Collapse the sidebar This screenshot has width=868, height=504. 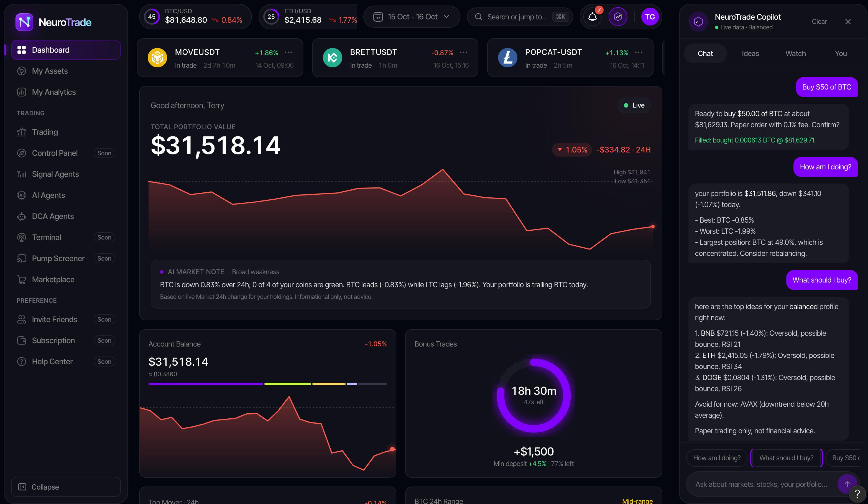(66, 487)
